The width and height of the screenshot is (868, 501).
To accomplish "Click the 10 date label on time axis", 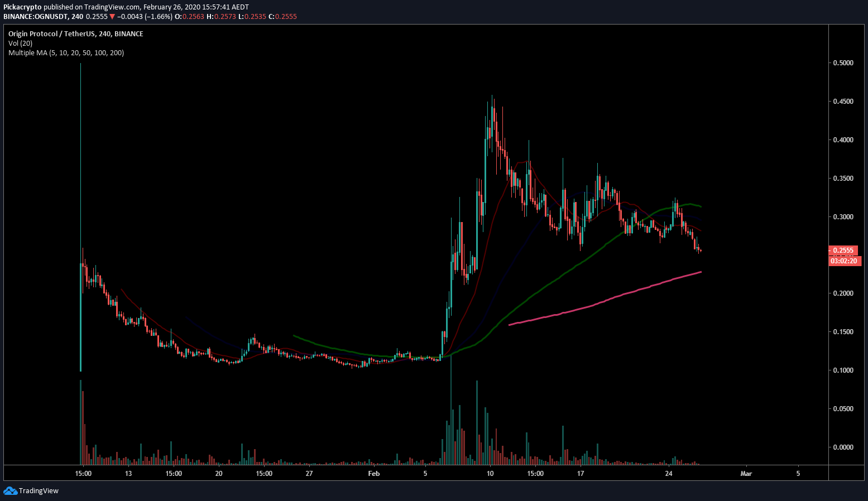I will tap(490, 474).
